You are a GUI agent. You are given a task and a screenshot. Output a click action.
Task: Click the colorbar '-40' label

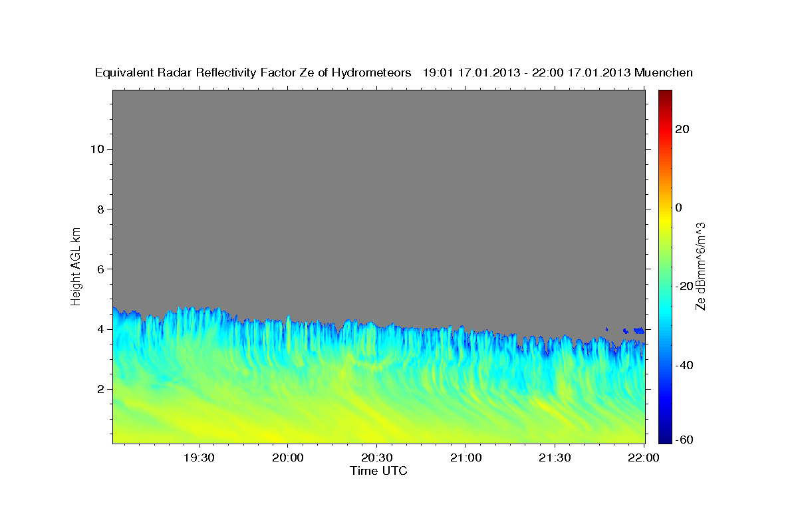[685, 365]
